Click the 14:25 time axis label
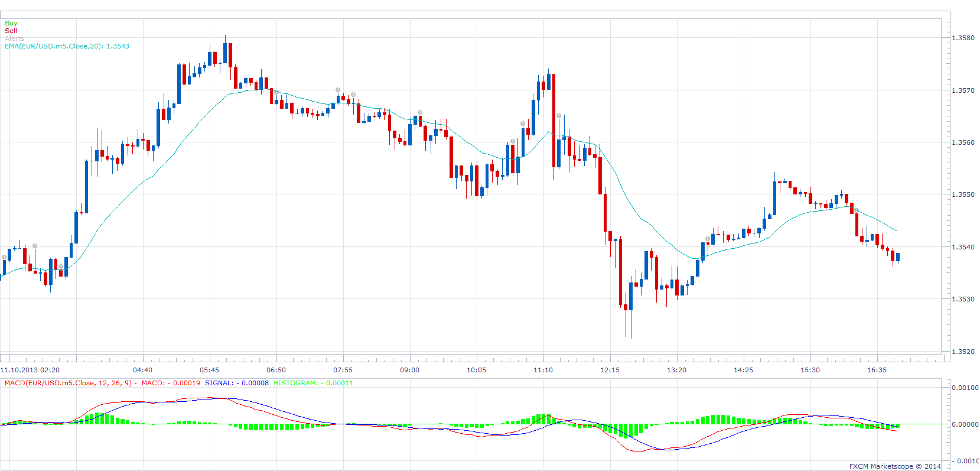Viewport: 980px width, 471px height. [743, 370]
